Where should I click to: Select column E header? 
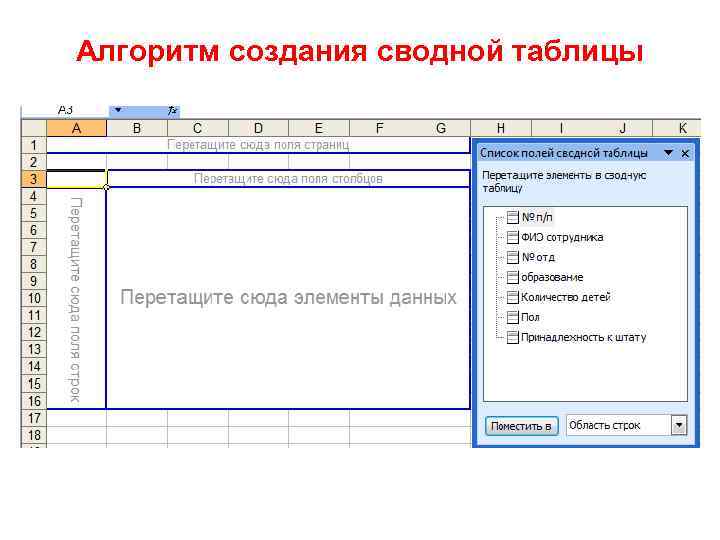(319, 128)
